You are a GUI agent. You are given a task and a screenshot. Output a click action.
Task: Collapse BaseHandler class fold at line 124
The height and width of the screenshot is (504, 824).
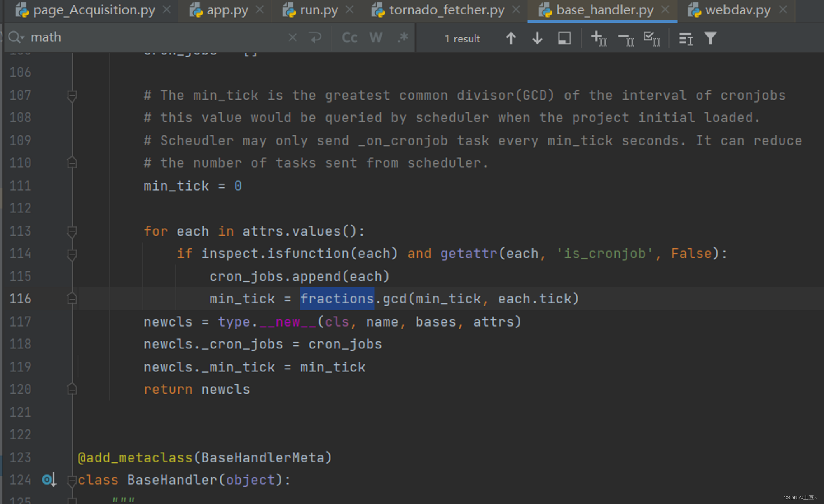72,481
